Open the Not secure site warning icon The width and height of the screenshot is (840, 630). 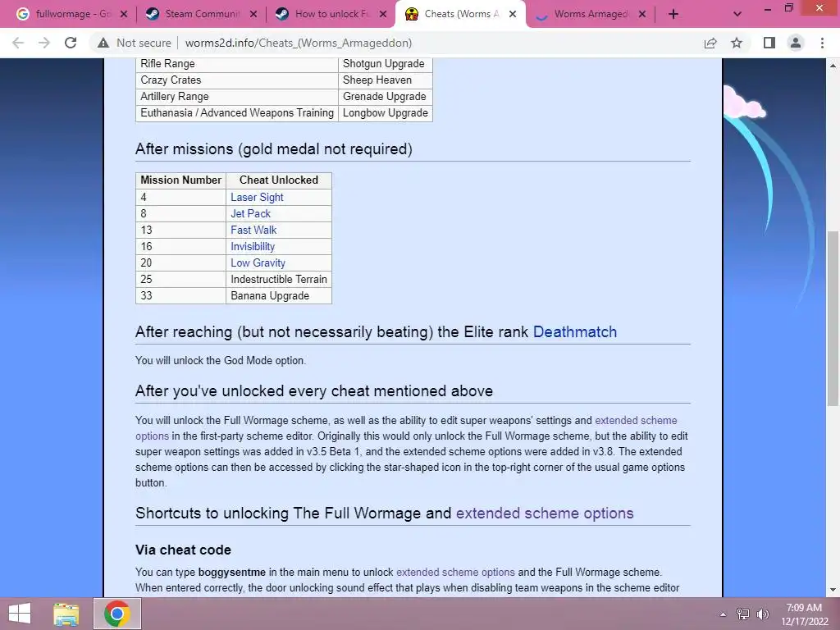tap(103, 43)
